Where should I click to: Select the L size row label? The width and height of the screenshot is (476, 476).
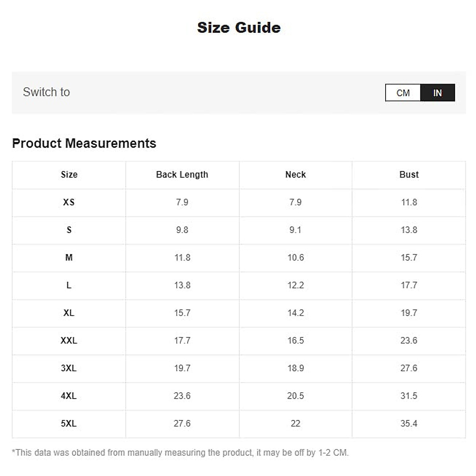[69, 285]
